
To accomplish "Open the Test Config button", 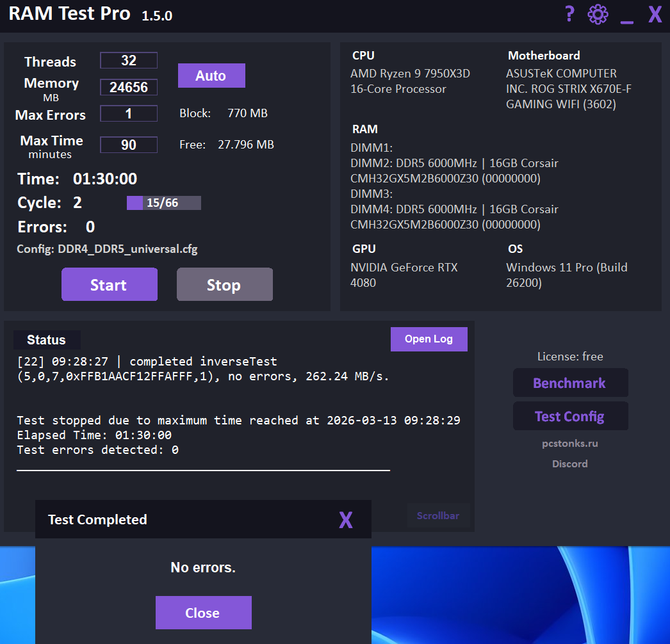I will click(x=571, y=416).
